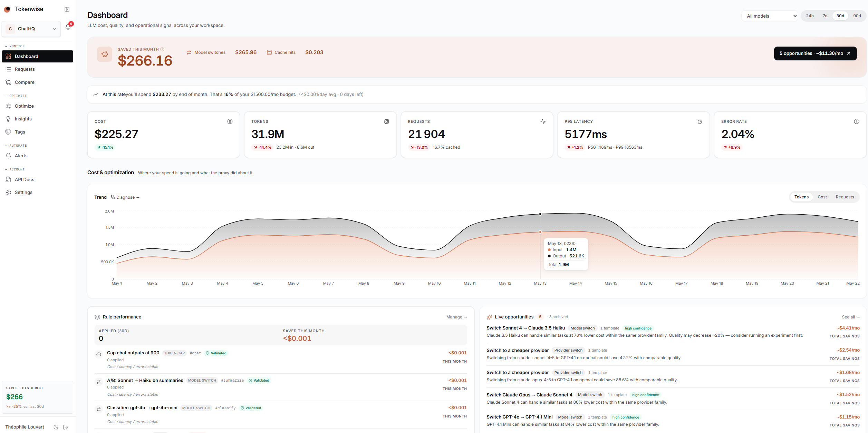Select the 7d time range
Screen dimensions: 868x433
click(825, 16)
